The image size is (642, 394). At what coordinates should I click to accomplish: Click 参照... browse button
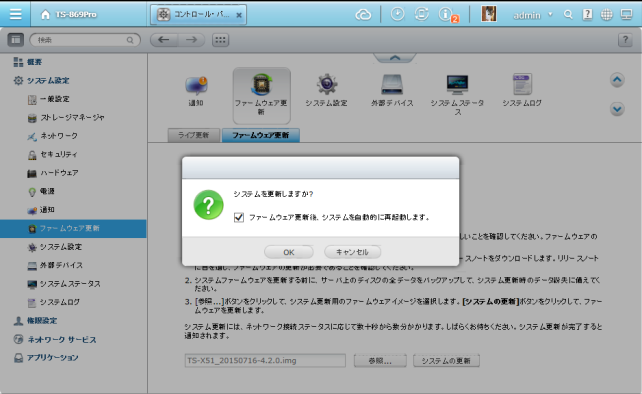click(x=380, y=360)
